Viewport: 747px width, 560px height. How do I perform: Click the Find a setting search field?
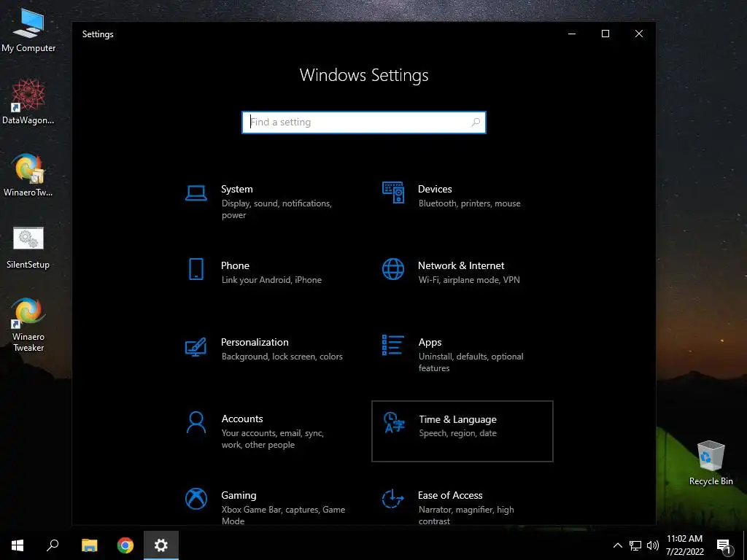pyautogui.click(x=363, y=122)
